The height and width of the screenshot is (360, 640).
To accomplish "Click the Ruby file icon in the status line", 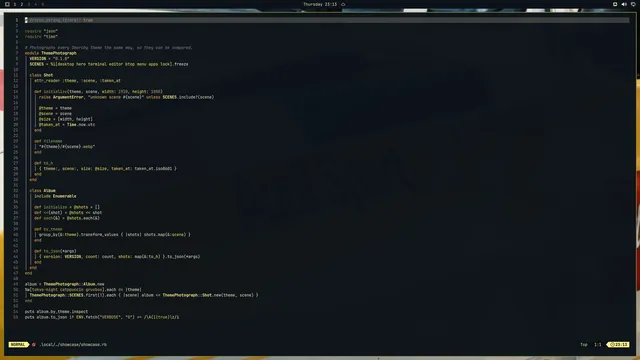I will coord(34,344).
